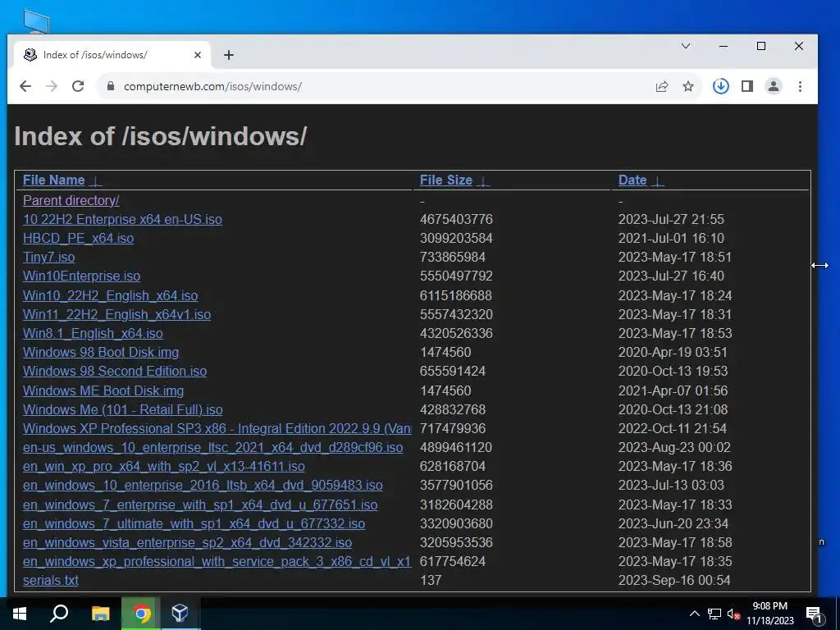Reload the current page

click(78, 86)
